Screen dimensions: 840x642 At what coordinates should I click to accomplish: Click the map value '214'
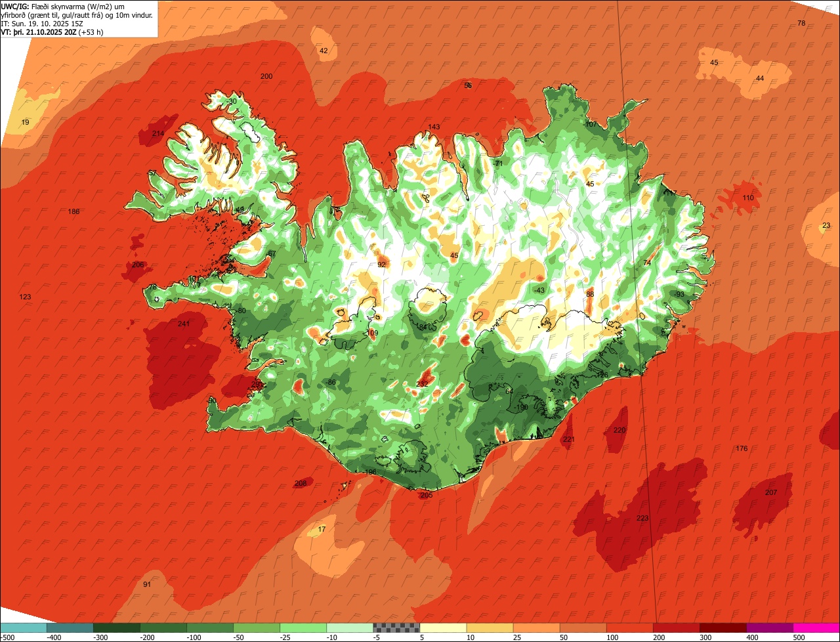tap(158, 134)
